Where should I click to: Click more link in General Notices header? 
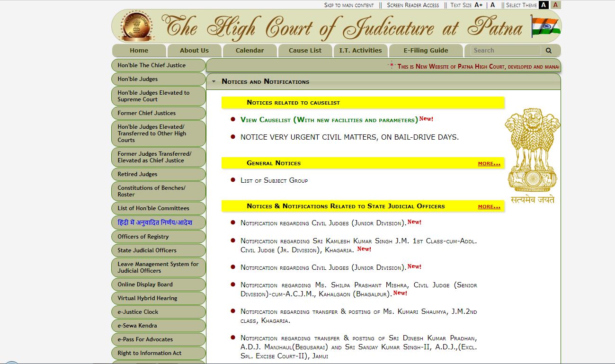489,163
